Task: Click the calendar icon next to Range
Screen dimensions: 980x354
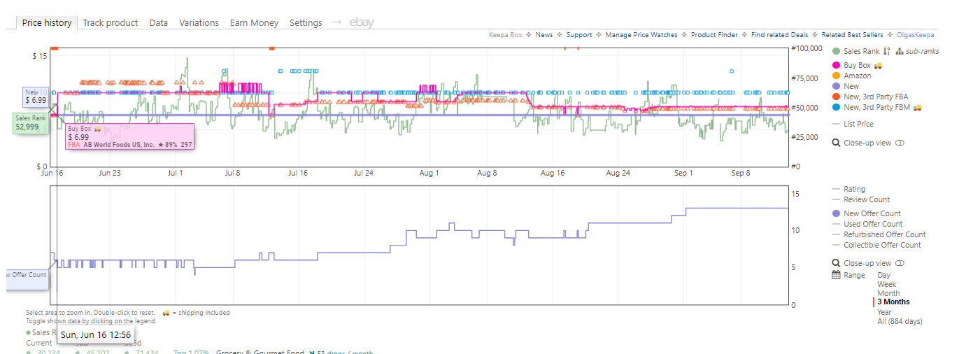Action: pos(836,275)
